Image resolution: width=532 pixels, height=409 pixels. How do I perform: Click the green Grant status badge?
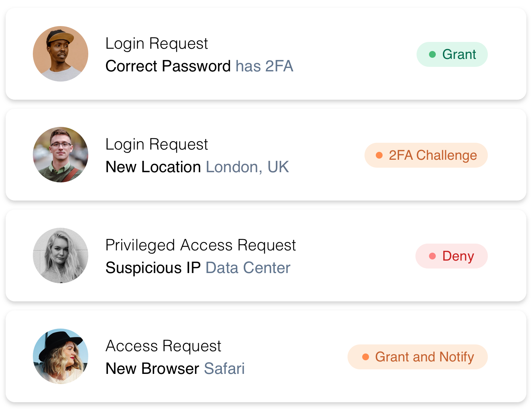(x=452, y=54)
